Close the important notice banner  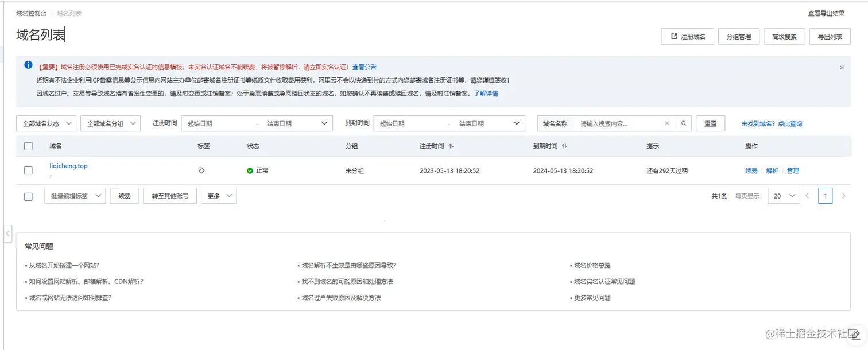coord(842,68)
